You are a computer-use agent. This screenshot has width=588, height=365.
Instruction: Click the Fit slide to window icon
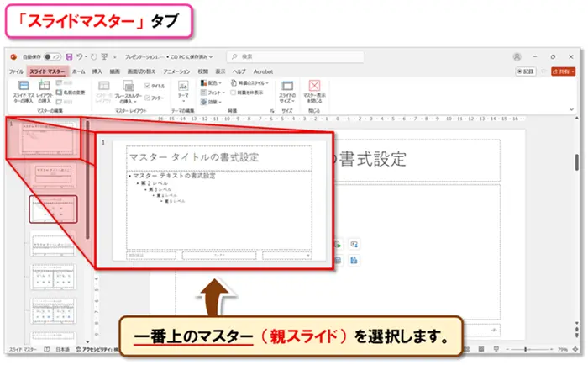(575, 349)
